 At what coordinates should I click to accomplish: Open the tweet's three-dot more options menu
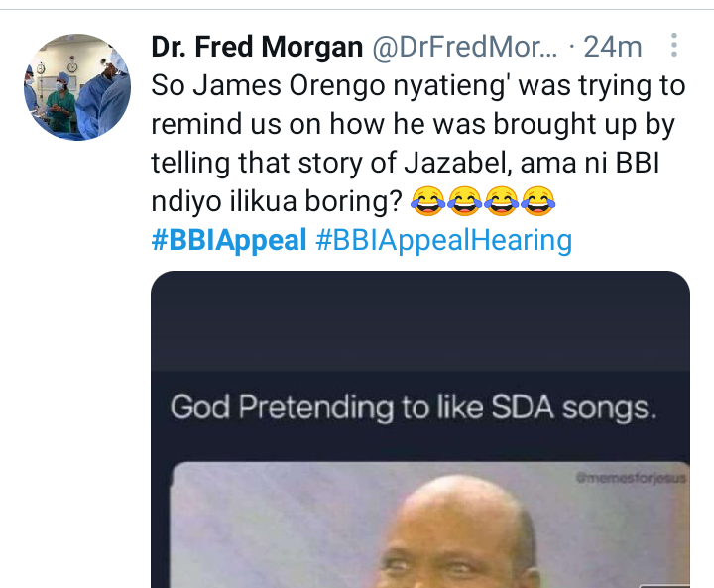(674, 46)
